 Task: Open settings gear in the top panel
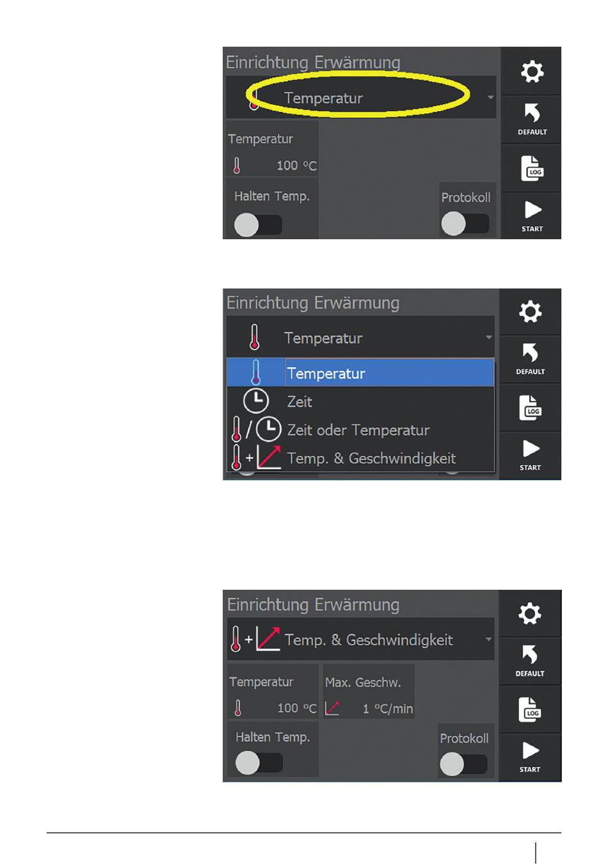pyautogui.click(x=532, y=71)
